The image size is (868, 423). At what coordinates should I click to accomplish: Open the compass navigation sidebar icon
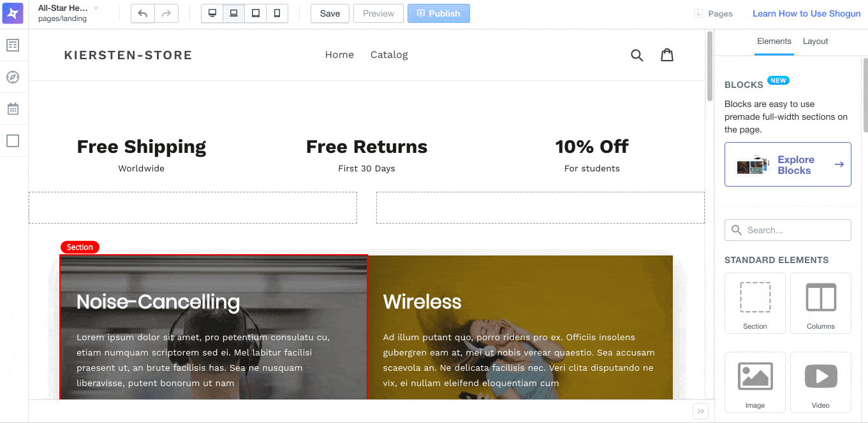(13, 77)
